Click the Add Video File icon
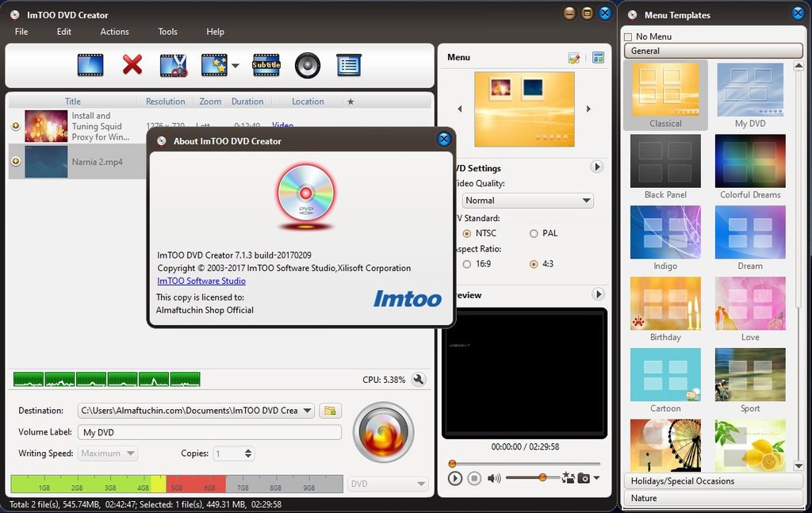The image size is (812, 513). [x=90, y=65]
